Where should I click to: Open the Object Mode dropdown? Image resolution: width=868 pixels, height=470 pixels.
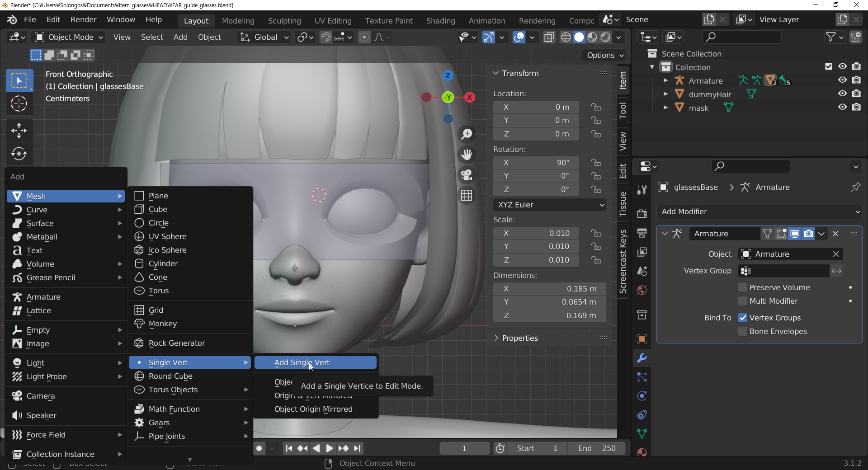pos(69,37)
